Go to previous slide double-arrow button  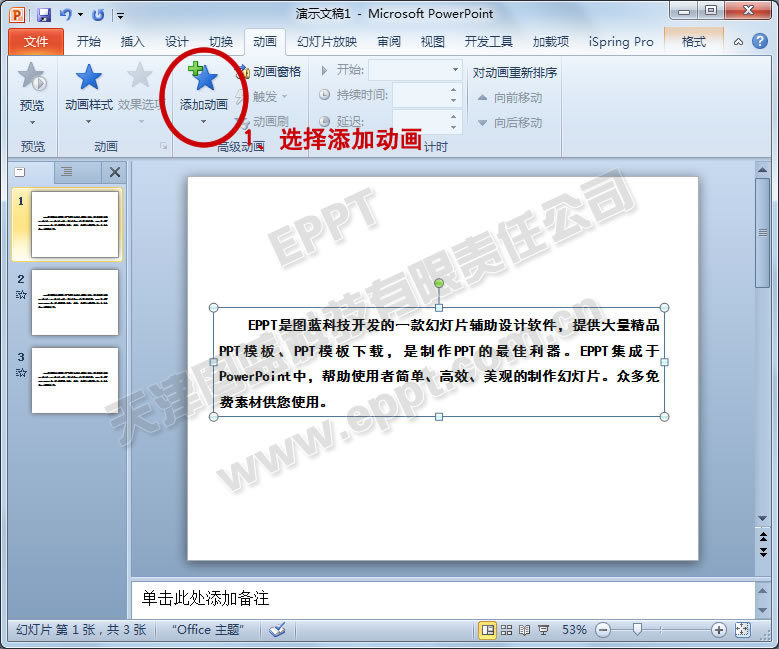point(763,536)
